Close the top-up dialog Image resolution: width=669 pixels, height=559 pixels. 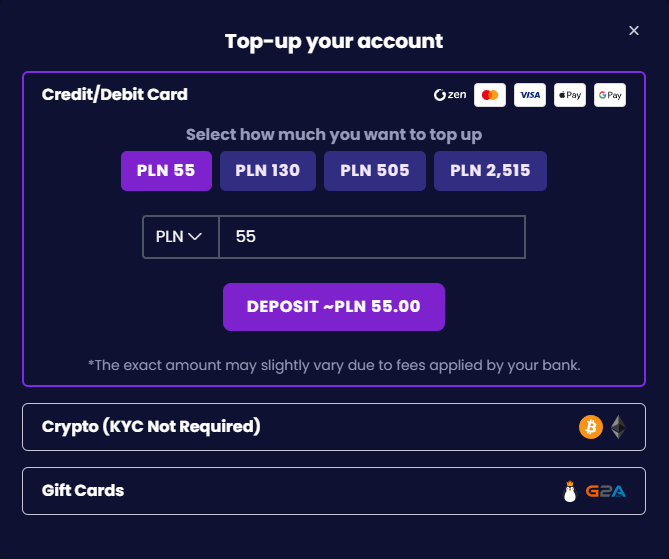coord(634,31)
